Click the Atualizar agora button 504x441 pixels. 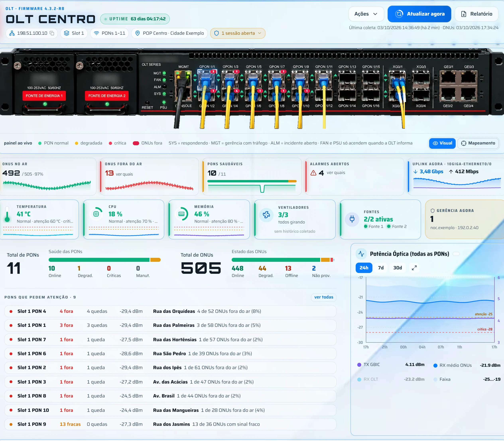[x=419, y=14]
